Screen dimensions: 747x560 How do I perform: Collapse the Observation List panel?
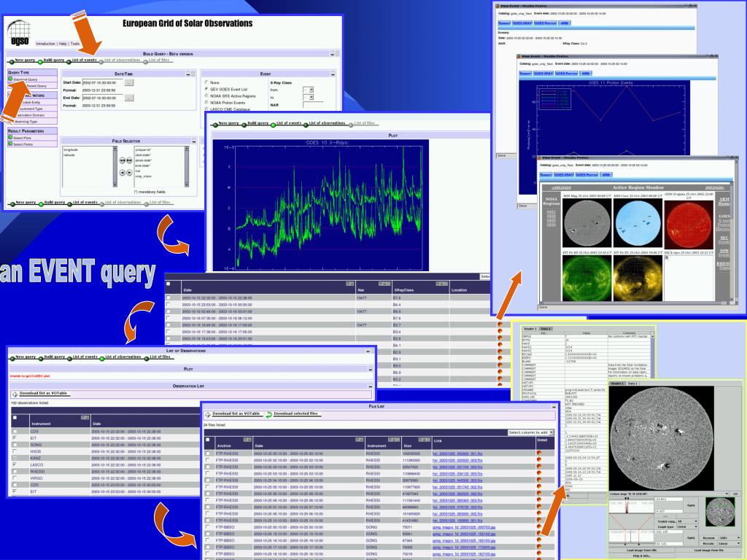pyautogui.click(x=370, y=386)
